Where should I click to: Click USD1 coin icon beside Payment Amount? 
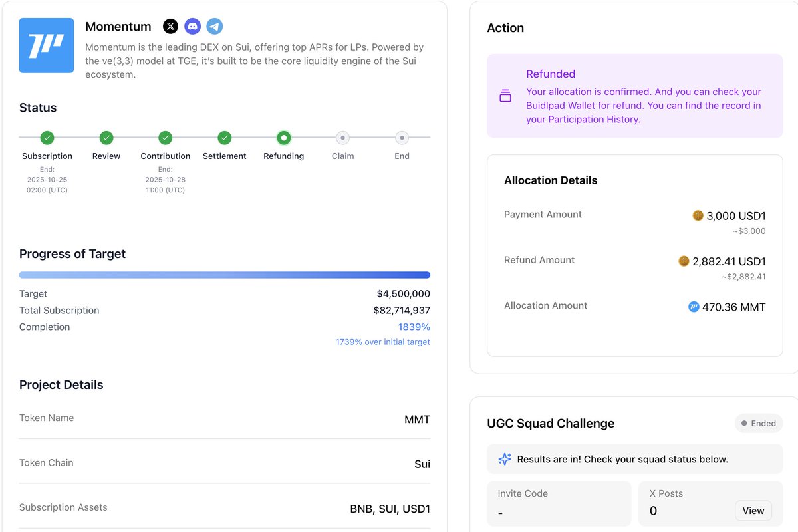pyautogui.click(x=698, y=215)
